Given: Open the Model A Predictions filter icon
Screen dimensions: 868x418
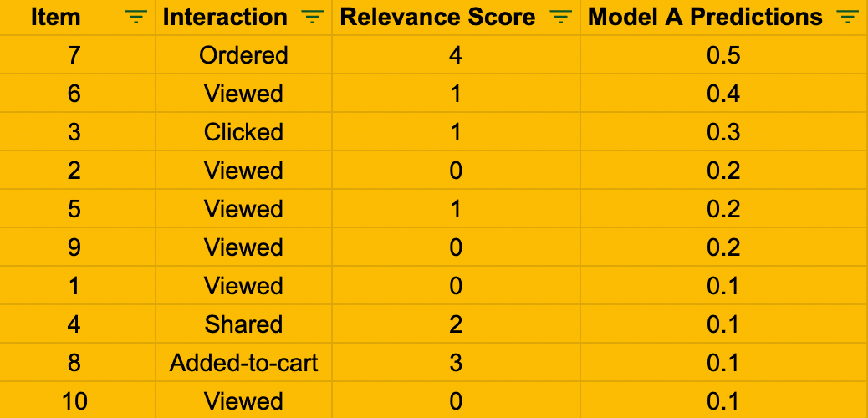Looking at the screenshot, I should 847,18.
